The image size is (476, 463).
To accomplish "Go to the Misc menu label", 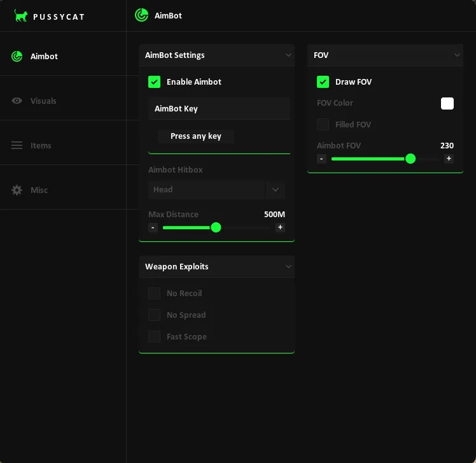I will pos(39,190).
